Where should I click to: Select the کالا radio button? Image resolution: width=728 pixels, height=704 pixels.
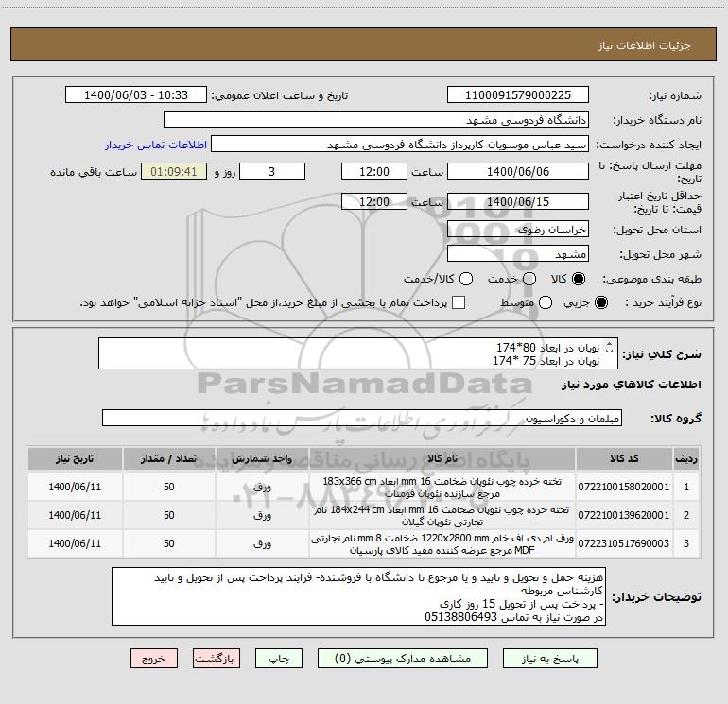tap(579, 279)
